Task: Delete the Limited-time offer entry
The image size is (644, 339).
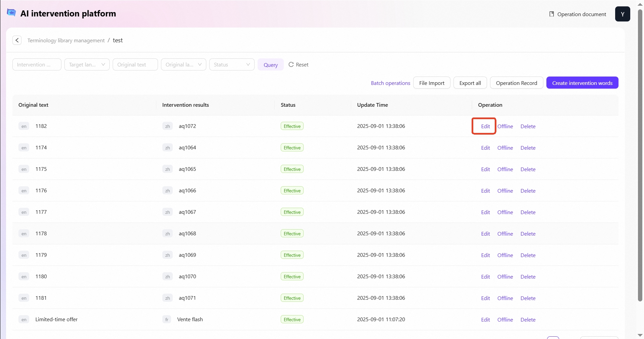Action: (528, 320)
